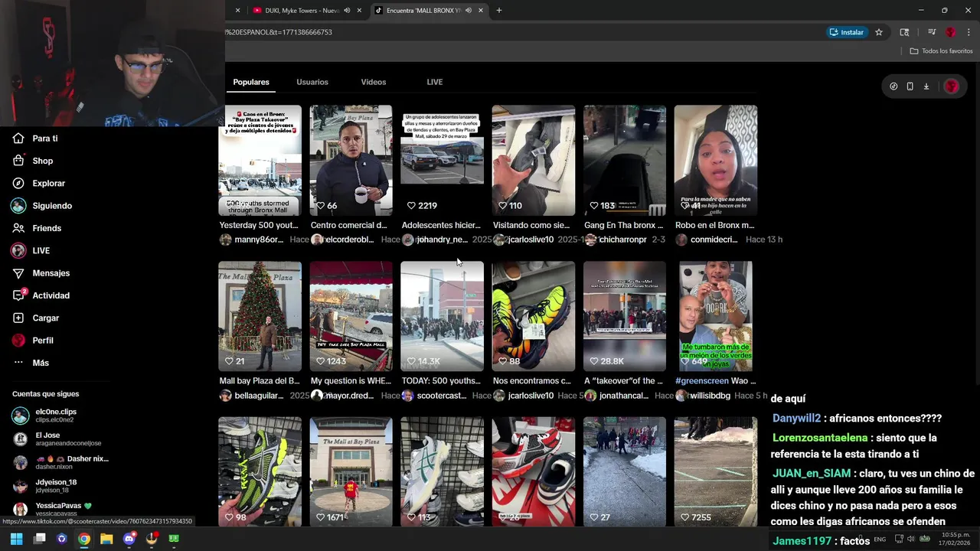This screenshot has height=551, width=980.
Task: Click the address bar URL field
Action: tap(521, 32)
